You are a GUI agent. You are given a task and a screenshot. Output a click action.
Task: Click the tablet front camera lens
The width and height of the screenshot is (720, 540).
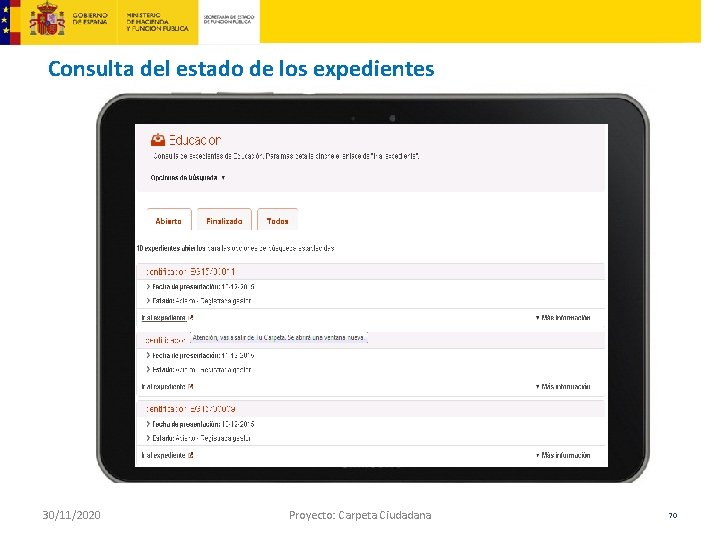(x=392, y=118)
